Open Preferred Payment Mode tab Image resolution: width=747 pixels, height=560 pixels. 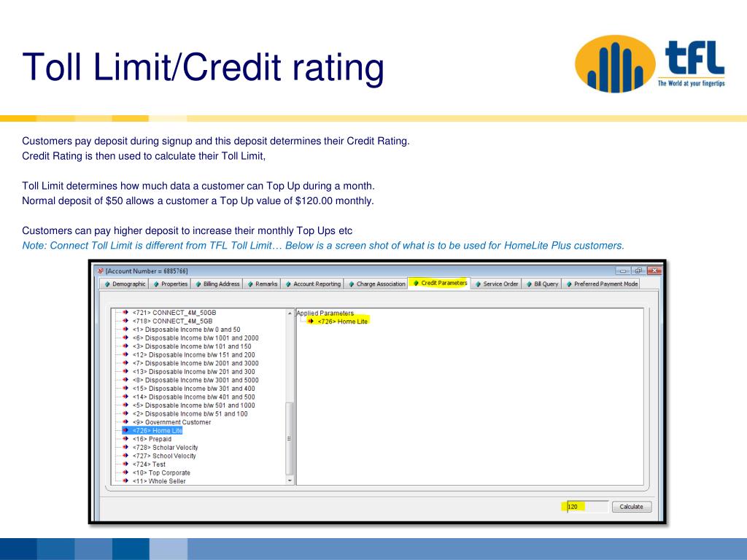601,284
